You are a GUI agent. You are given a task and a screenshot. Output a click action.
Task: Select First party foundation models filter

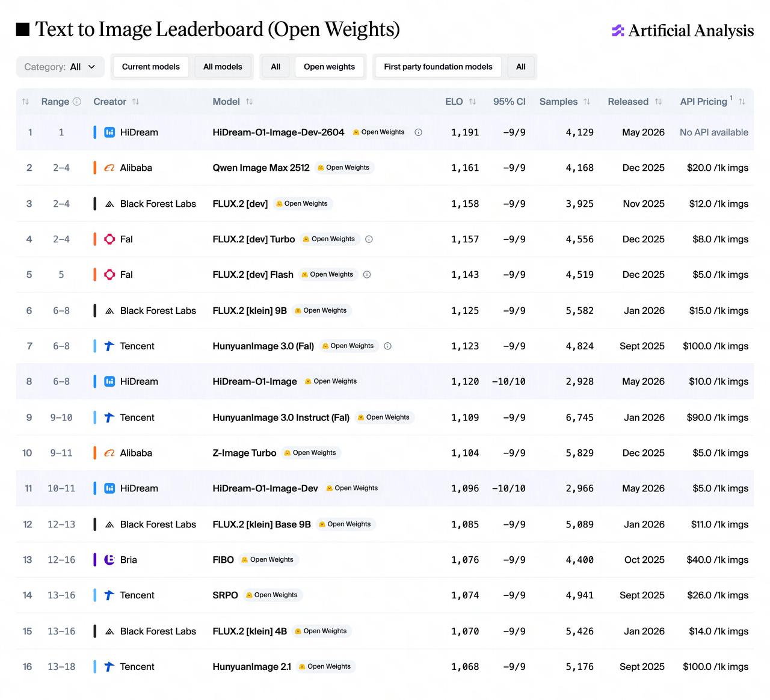438,67
